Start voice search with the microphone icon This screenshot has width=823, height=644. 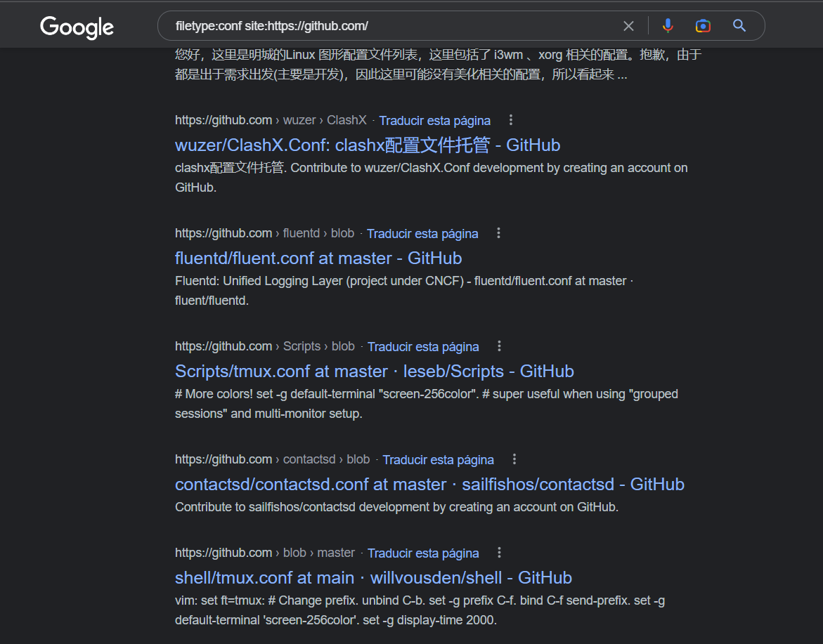(x=668, y=26)
